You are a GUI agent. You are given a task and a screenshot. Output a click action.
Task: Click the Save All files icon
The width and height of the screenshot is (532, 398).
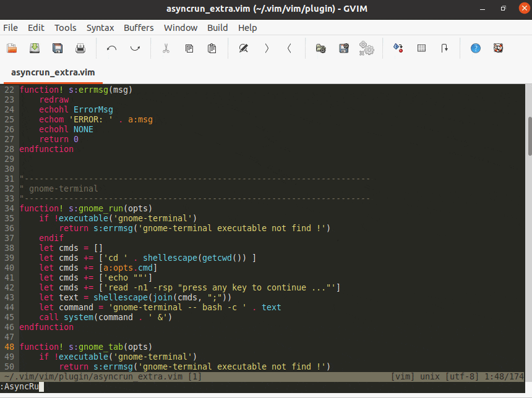tap(58, 48)
